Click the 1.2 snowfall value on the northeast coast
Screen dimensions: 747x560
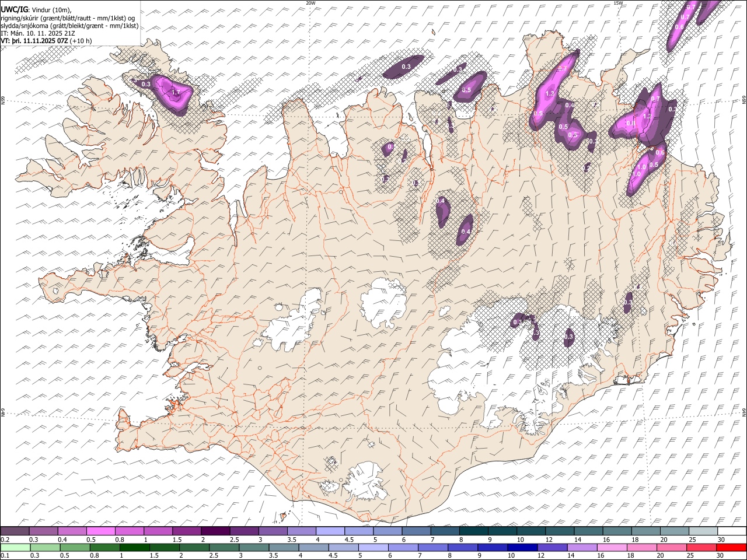point(647,117)
